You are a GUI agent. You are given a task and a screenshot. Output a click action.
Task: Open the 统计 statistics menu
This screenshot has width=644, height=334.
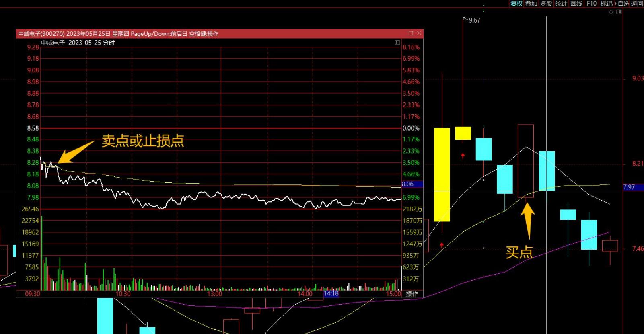pyautogui.click(x=561, y=4)
